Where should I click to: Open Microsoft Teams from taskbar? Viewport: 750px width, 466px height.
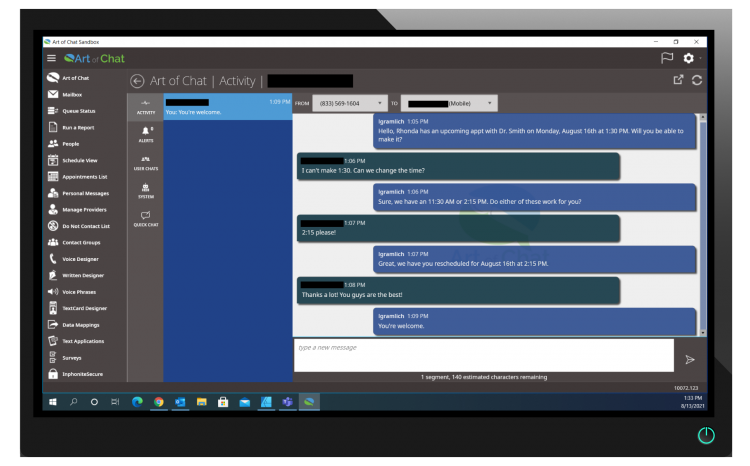pyautogui.click(x=287, y=402)
